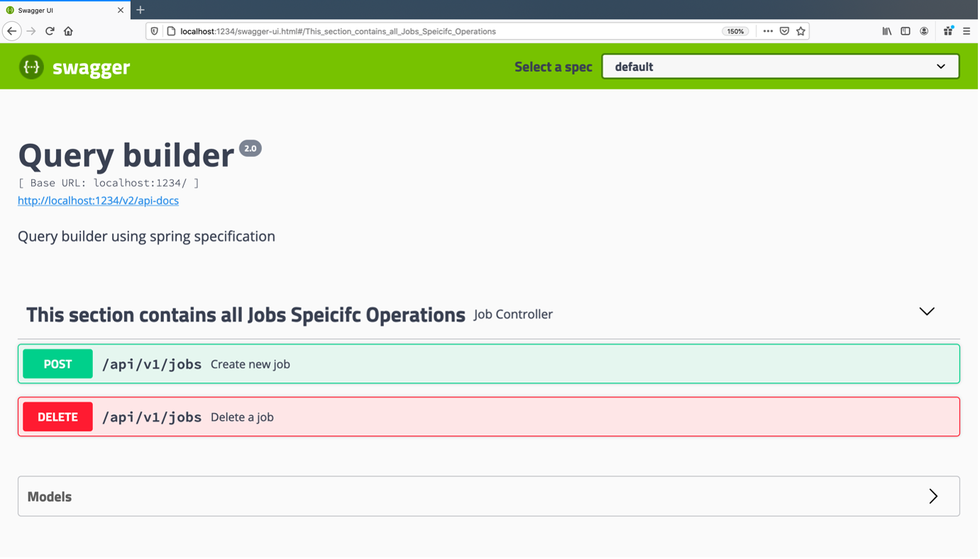Open tracking protection shield icon in address bar

pyautogui.click(x=155, y=31)
